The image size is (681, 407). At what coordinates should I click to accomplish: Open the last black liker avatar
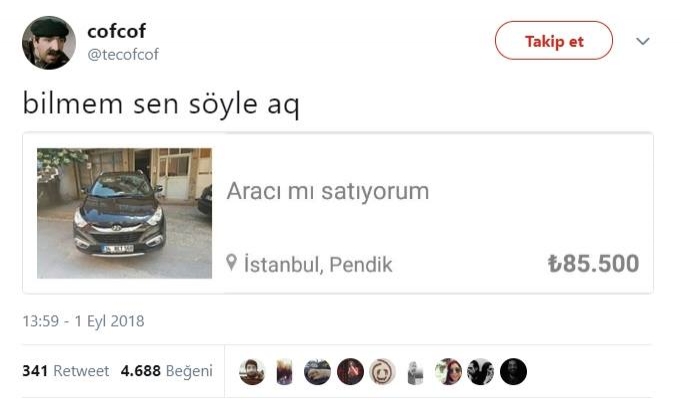[513, 372]
